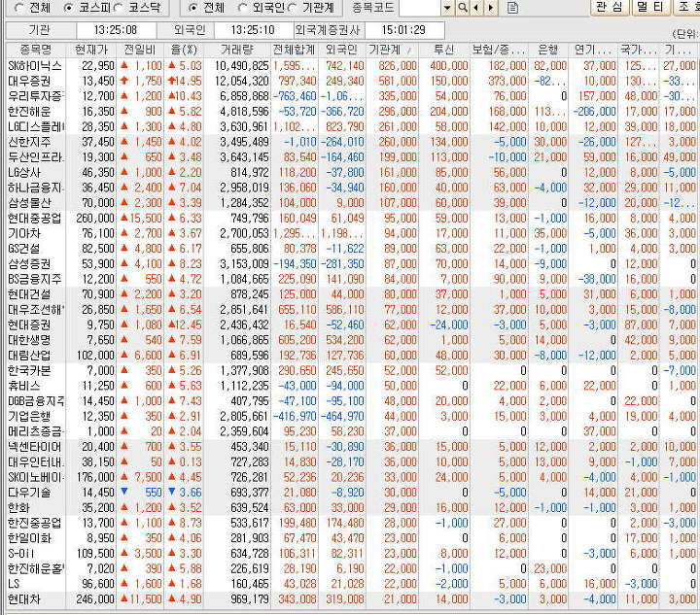
Task: Open the 종목코드 dropdown arrow
Action: pyautogui.click(x=447, y=8)
